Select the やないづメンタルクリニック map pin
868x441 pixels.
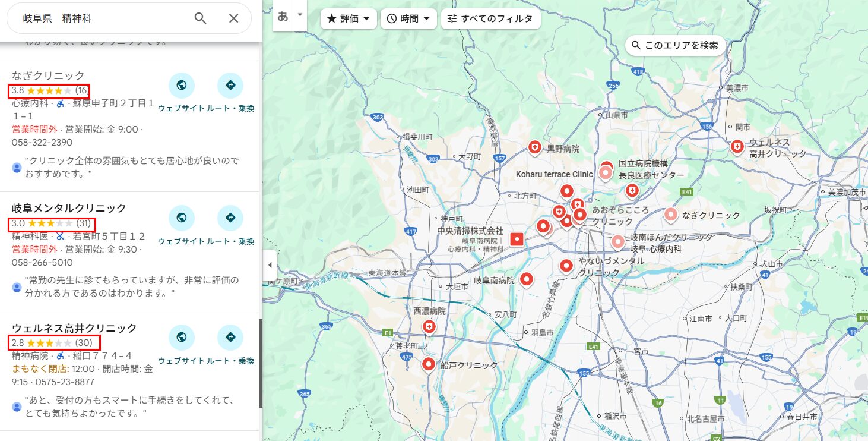tap(566, 266)
